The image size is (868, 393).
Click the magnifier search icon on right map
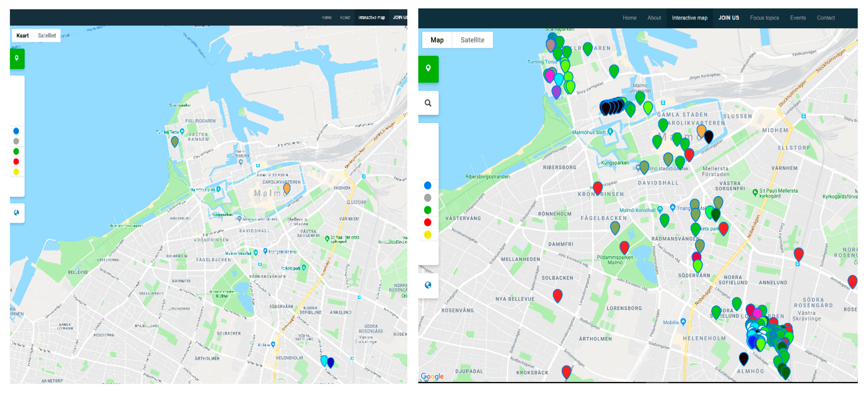[x=428, y=103]
